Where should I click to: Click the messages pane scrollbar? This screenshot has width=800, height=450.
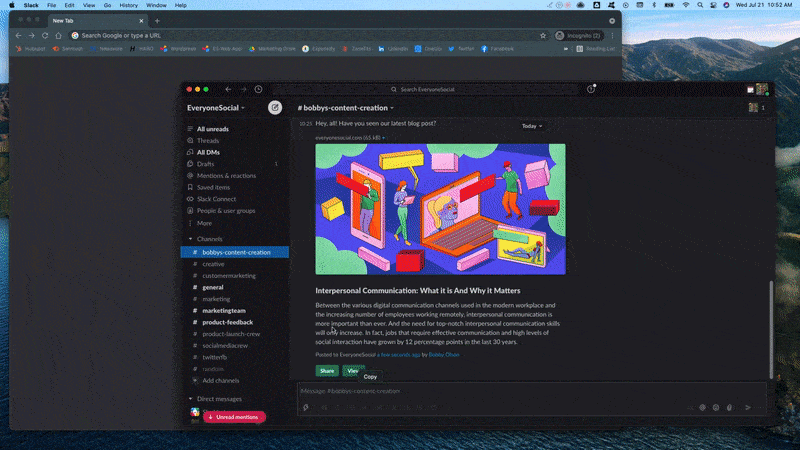771,329
